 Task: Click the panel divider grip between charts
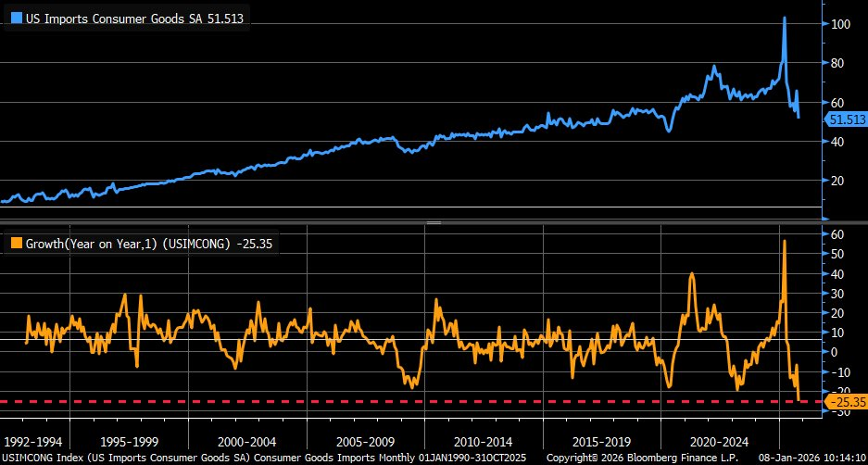click(x=434, y=222)
